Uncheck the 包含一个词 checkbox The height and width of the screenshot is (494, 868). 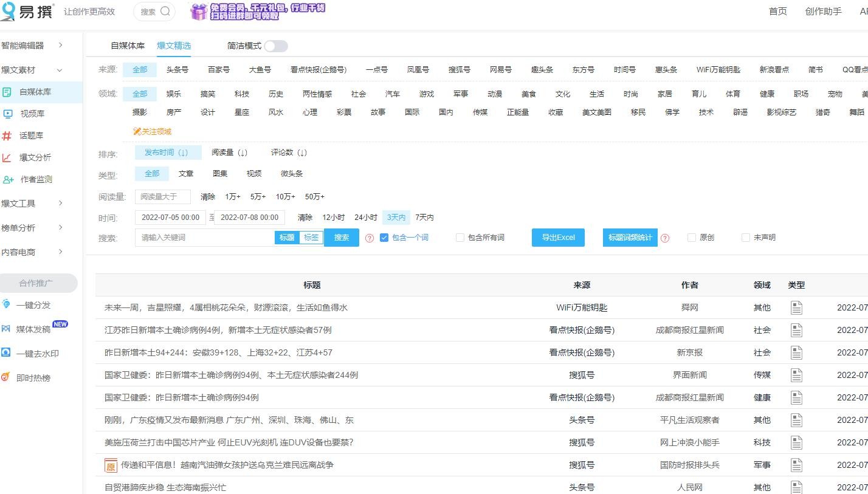[x=384, y=238]
